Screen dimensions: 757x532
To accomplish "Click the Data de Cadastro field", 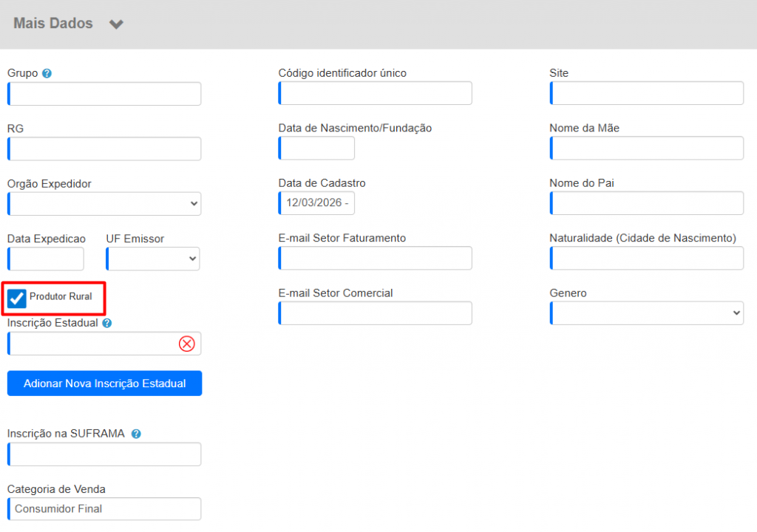I will pos(317,203).
